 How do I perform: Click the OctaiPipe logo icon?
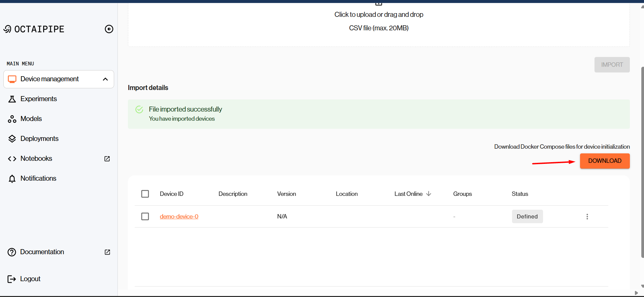pyautogui.click(x=7, y=29)
